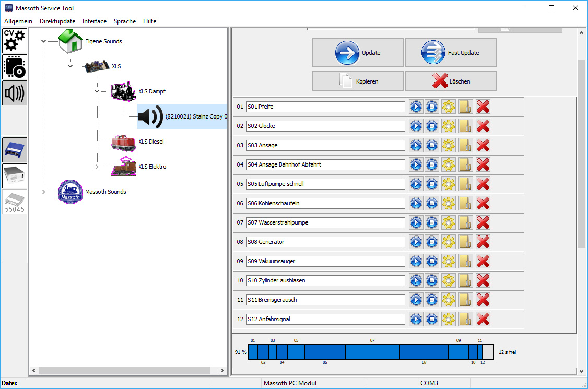Open settings gear for S11 Bremsgeräusch
This screenshot has height=389, width=588.
(x=448, y=300)
